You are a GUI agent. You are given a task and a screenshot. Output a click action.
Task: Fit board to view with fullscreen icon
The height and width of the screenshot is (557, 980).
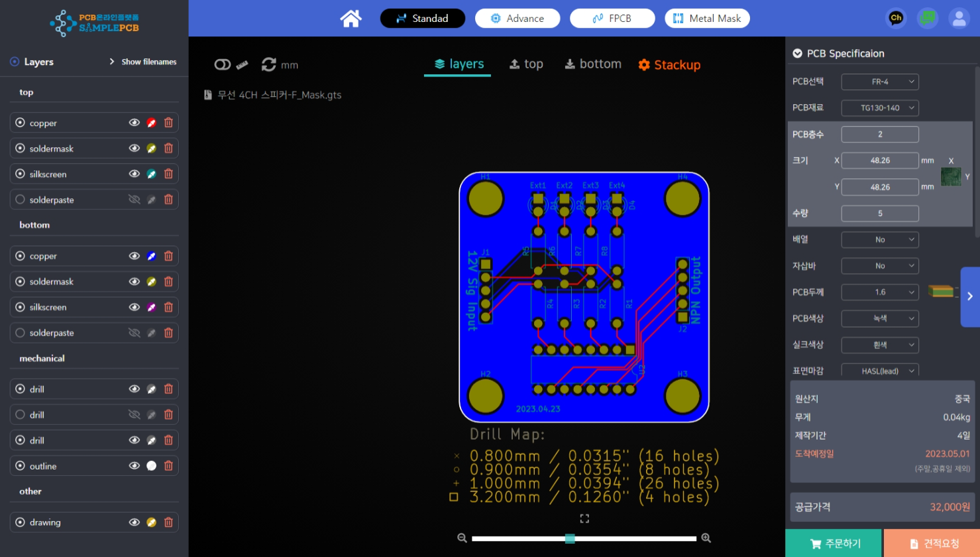tap(584, 519)
